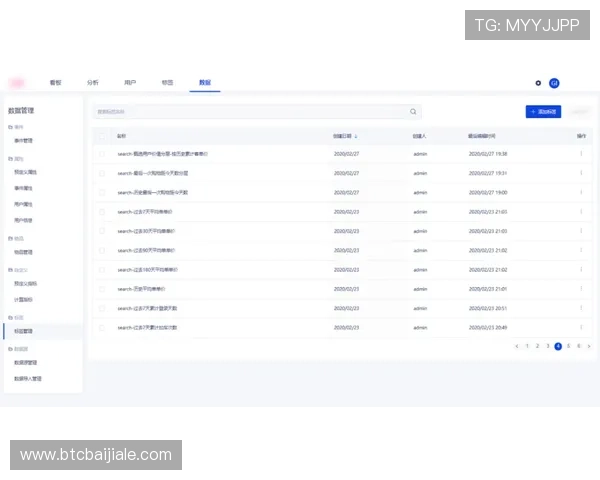Select the checkbox of the search-过去180天 row
Viewport: 600px width, 480px height.
click(102, 269)
